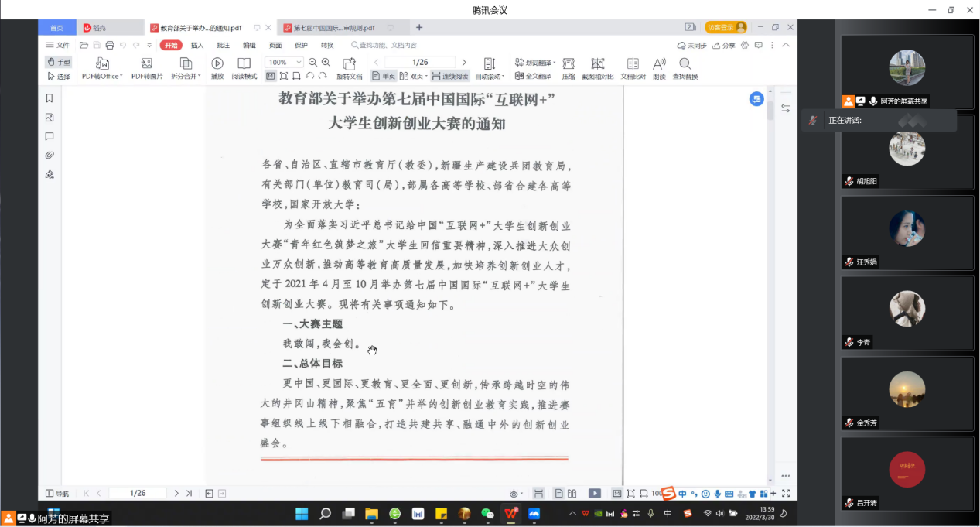980x527 pixels.
Task: Go to the previous page in the toolbar
Action: [x=376, y=62]
